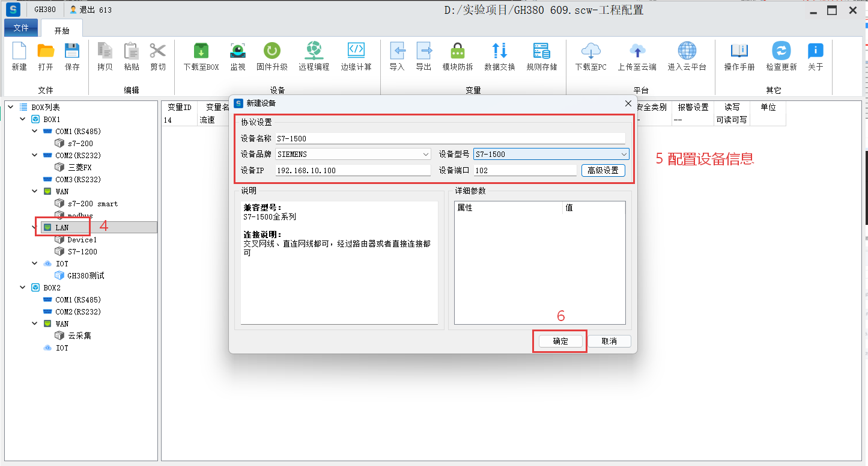The image size is (868, 466).
Task: Click the 导出 export variables icon
Action: 423,52
